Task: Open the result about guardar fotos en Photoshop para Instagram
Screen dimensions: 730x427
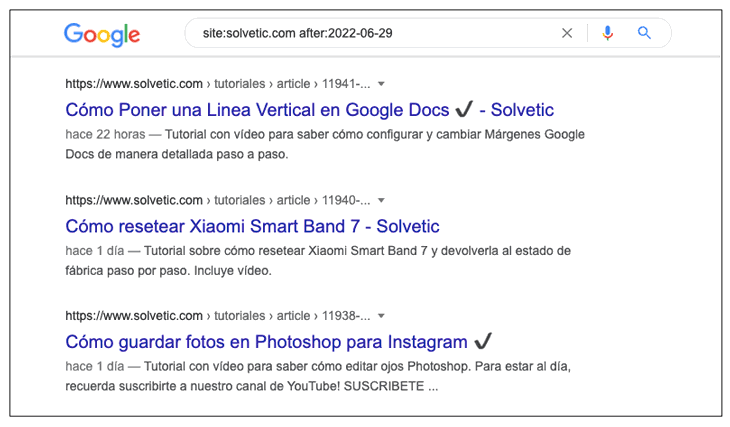Action: click(266, 342)
